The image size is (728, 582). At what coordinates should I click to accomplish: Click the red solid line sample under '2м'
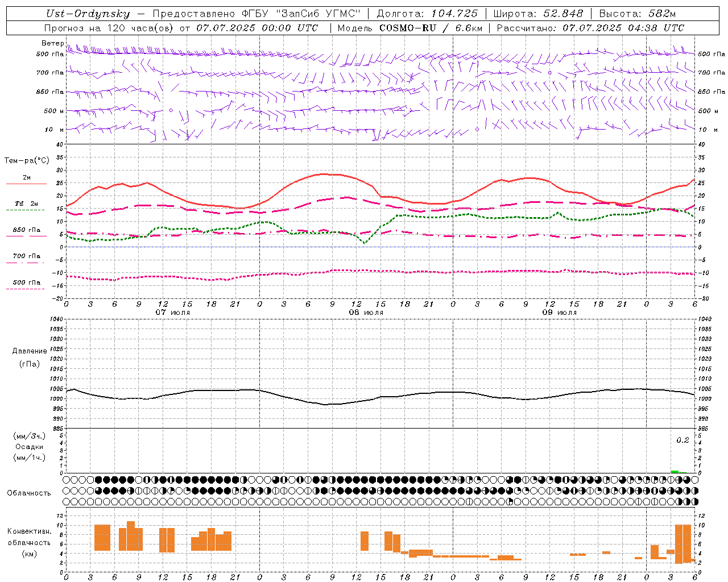26,184
